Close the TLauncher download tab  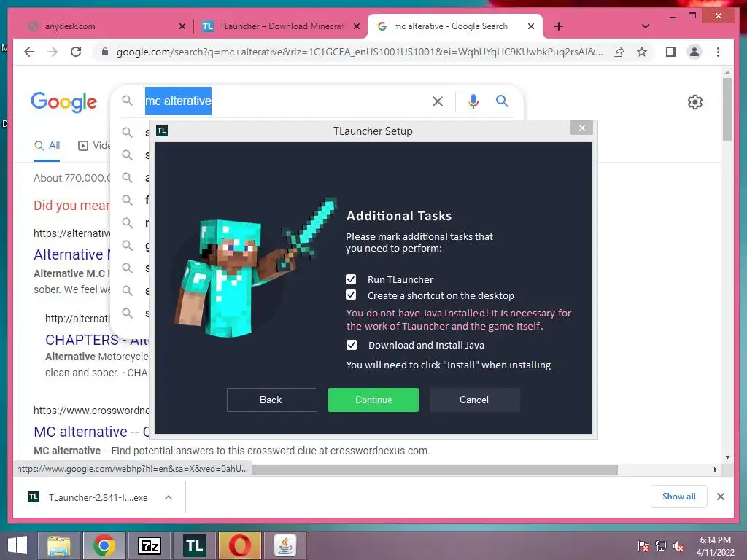(356, 27)
